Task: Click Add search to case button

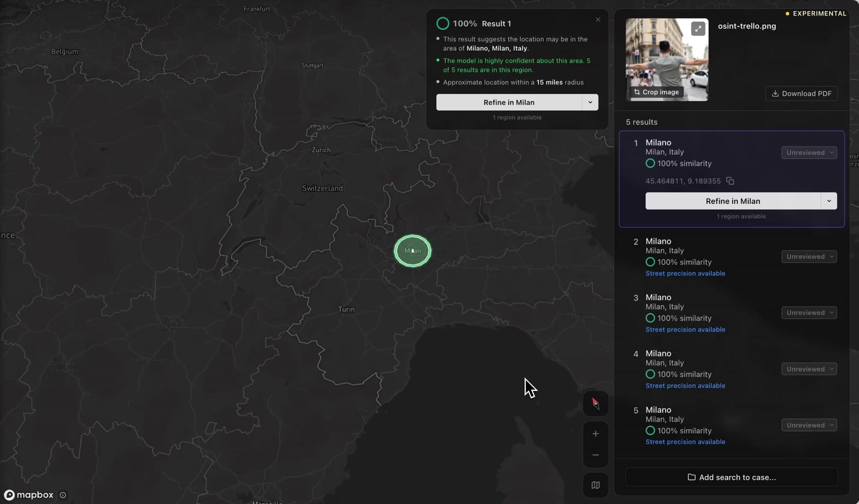Action: [732, 477]
